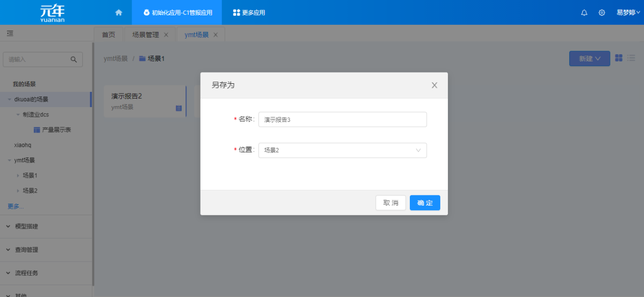Open the 位置 dropdown showing 场景2
This screenshot has width=644, height=297.
342,150
